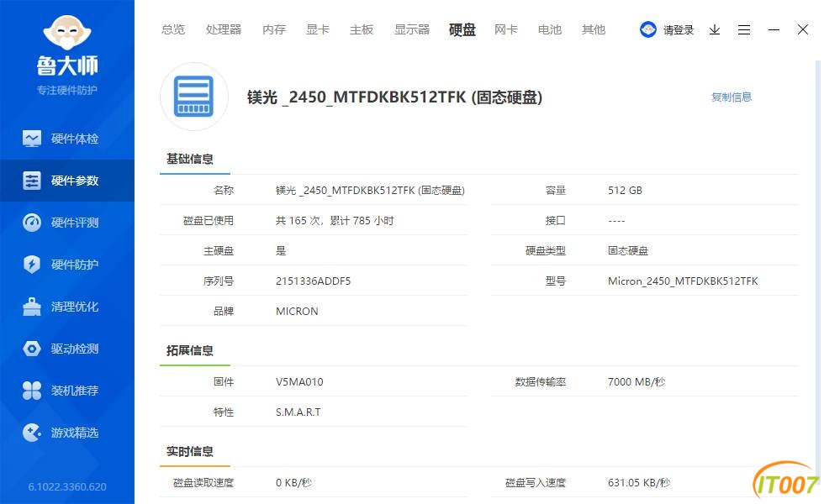Click the user avatar login icon

(648, 29)
